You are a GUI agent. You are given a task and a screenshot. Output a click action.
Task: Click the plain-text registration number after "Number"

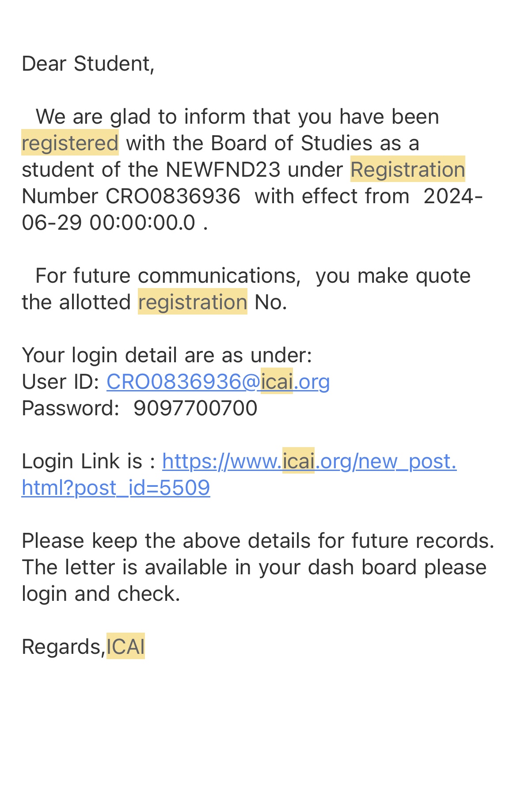pyautogui.click(x=173, y=196)
